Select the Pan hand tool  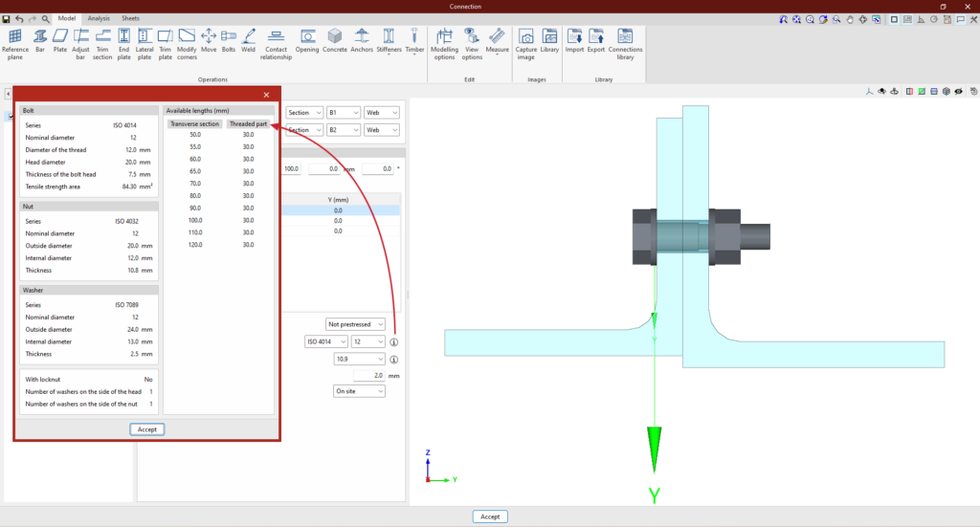850,18
